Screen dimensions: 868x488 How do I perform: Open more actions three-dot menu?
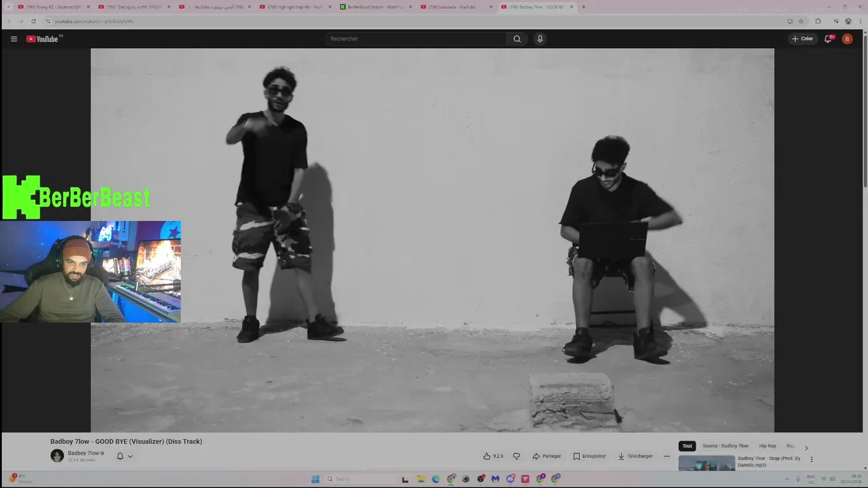pyautogui.click(x=667, y=456)
